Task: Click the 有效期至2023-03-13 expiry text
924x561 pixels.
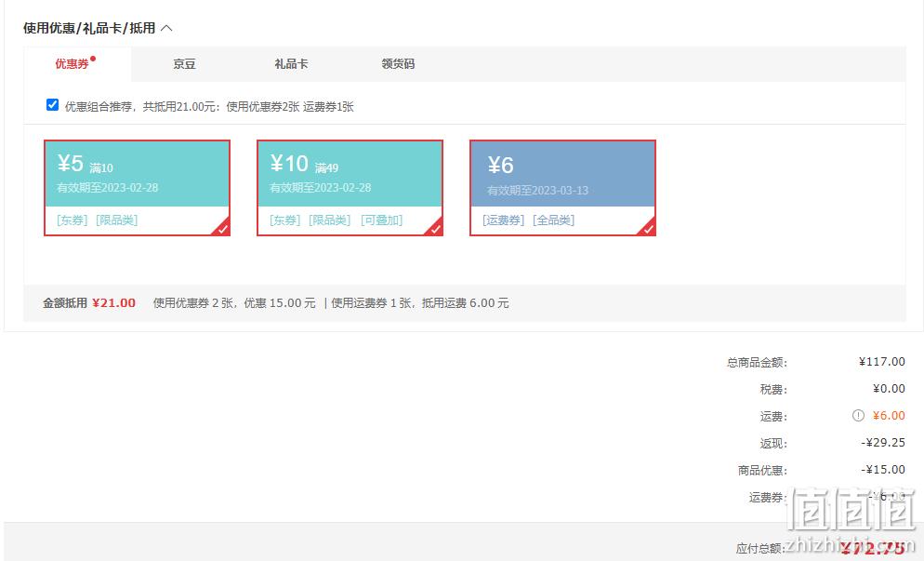Action: [x=537, y=191]
